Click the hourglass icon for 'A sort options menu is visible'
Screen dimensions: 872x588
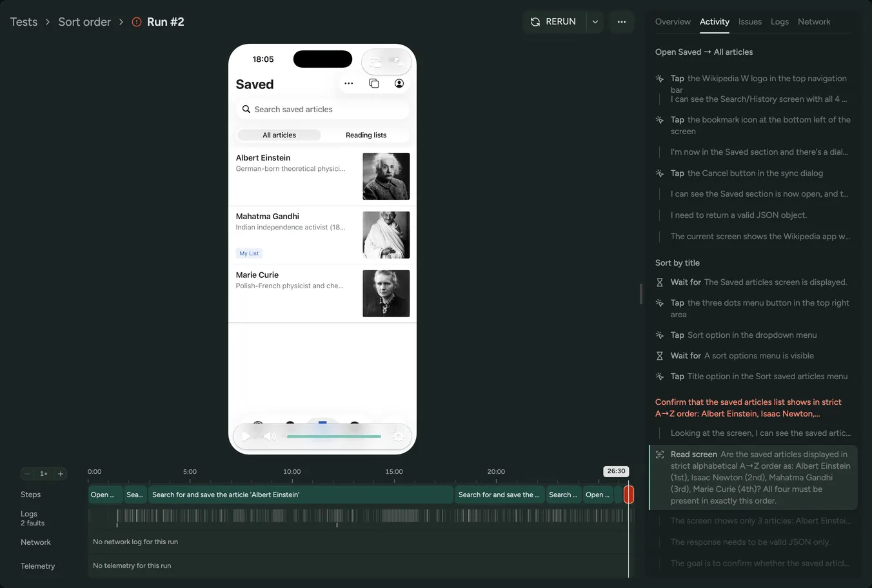tap(660, 356)
